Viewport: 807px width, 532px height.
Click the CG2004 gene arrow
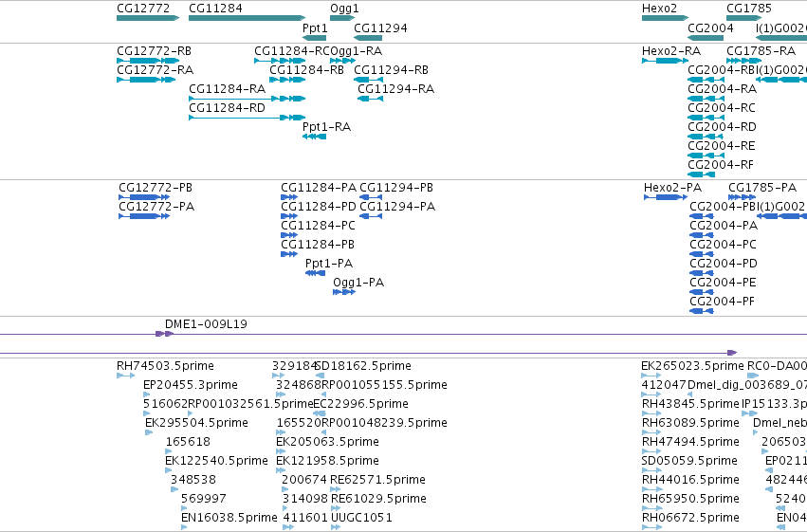click(706, 38)
